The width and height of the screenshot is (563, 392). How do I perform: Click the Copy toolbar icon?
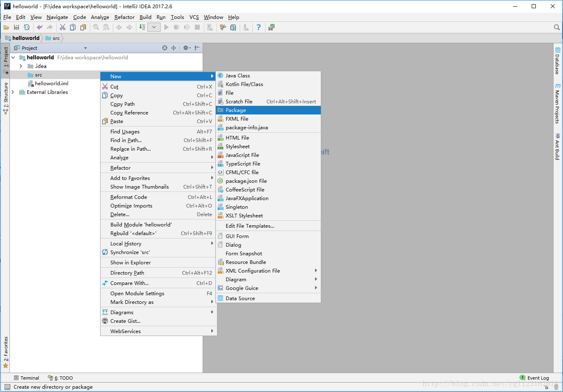(x=73, y=27)
